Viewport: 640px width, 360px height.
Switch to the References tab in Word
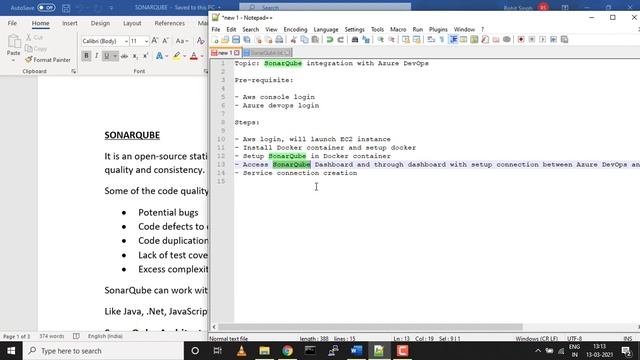[x=169, y=23]
